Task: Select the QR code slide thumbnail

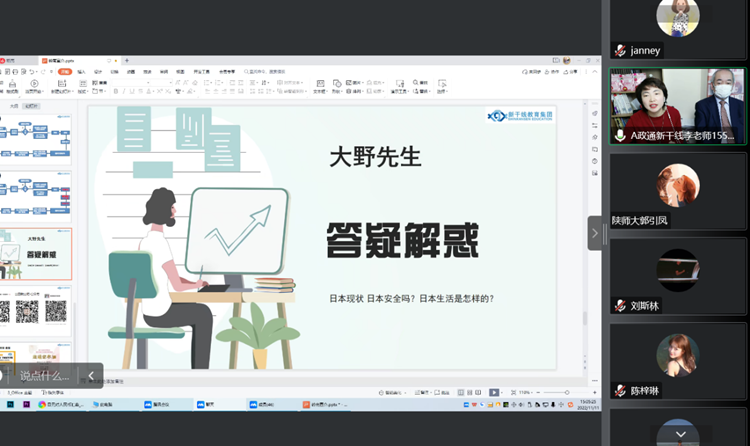Action: 36,310
